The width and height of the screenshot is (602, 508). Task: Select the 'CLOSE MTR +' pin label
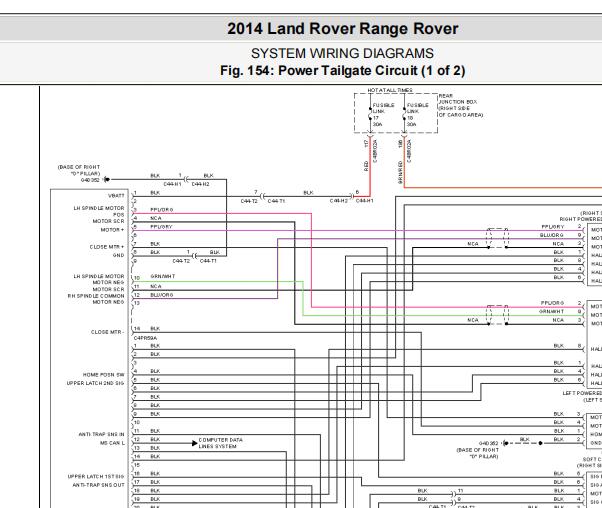[x=107, y=247]
